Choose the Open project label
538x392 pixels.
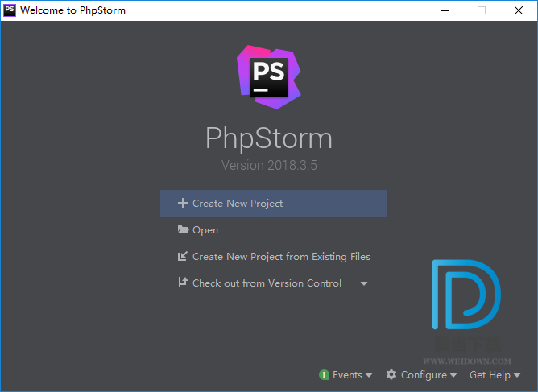pos(205,230)
